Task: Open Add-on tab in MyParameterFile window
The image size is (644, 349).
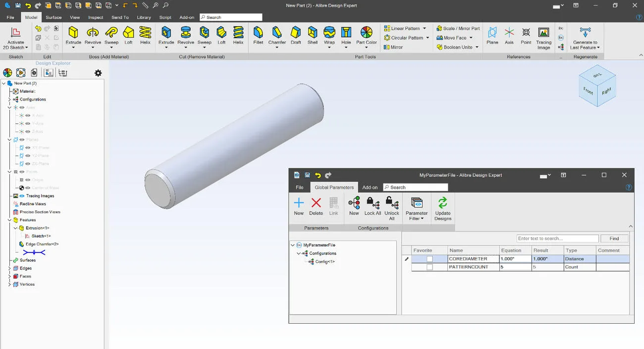Action: point(370,188)
